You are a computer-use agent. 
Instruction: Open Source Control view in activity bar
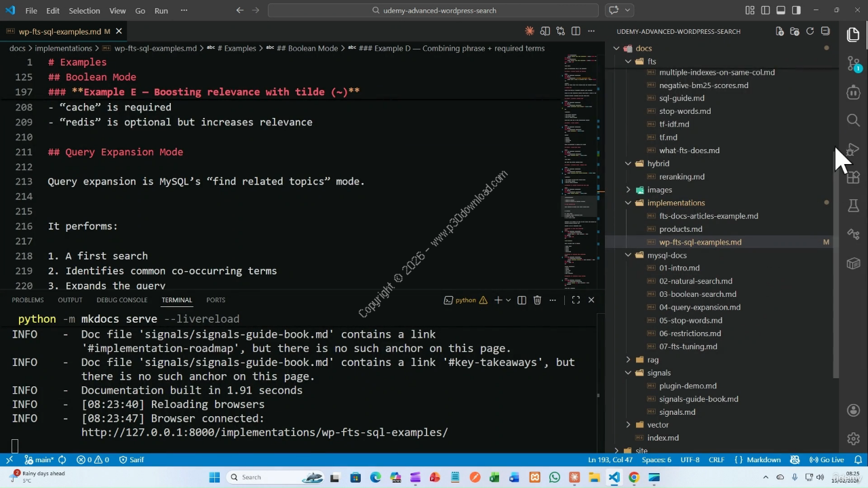[x=853, y=64]
